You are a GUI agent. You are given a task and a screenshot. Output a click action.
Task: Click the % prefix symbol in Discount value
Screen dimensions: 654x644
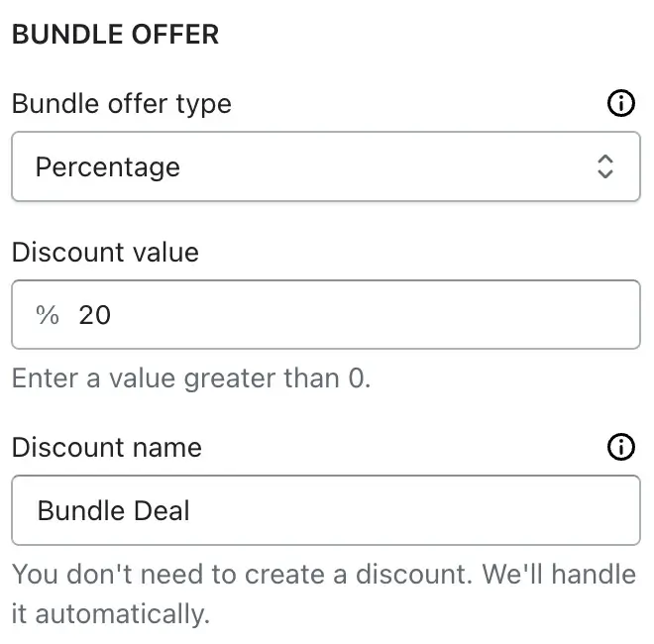[48, 315]
